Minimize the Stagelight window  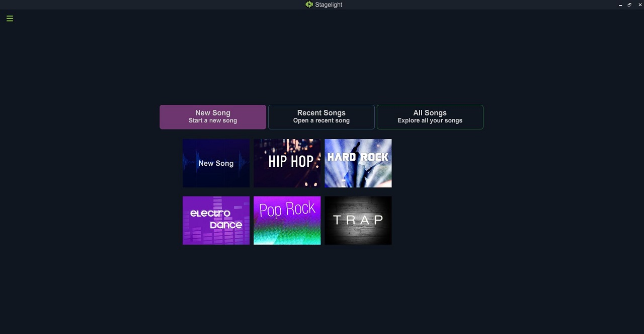click(620, 5)
